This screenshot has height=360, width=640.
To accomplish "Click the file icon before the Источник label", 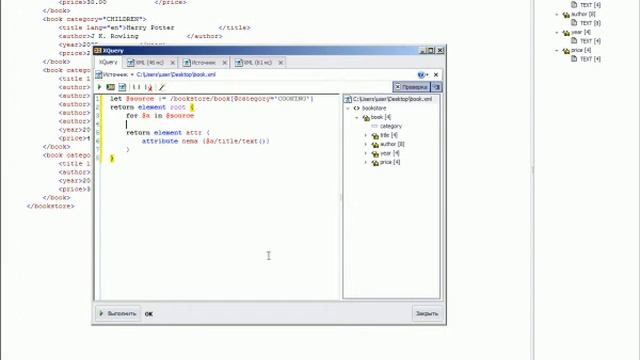I will 98,75.
